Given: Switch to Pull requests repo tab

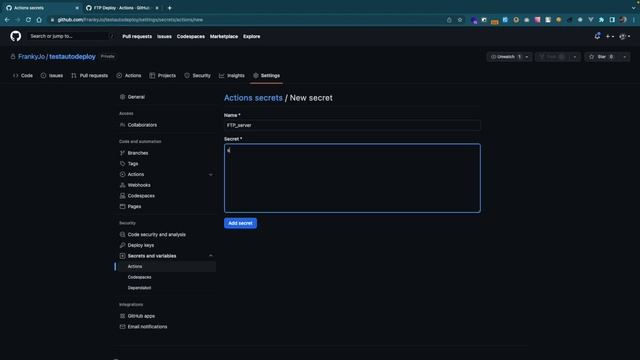Looking at the screenshot, I should 89,76.
